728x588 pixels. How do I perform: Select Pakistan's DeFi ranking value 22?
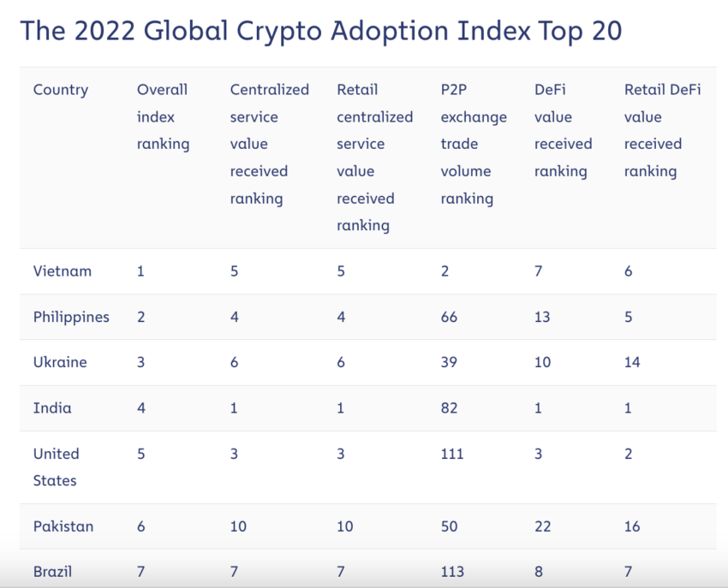pos(542,526)
